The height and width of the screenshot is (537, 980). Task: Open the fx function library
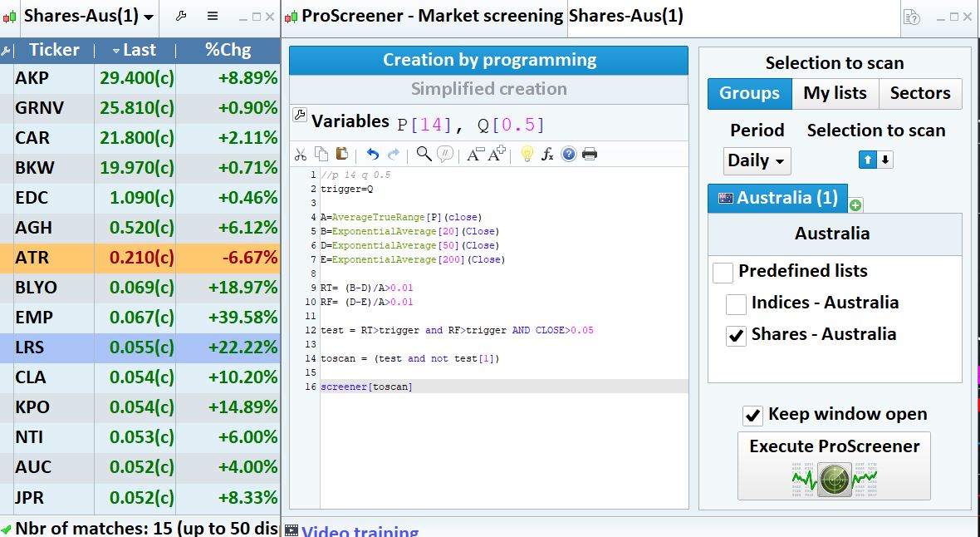click(547, 154)
